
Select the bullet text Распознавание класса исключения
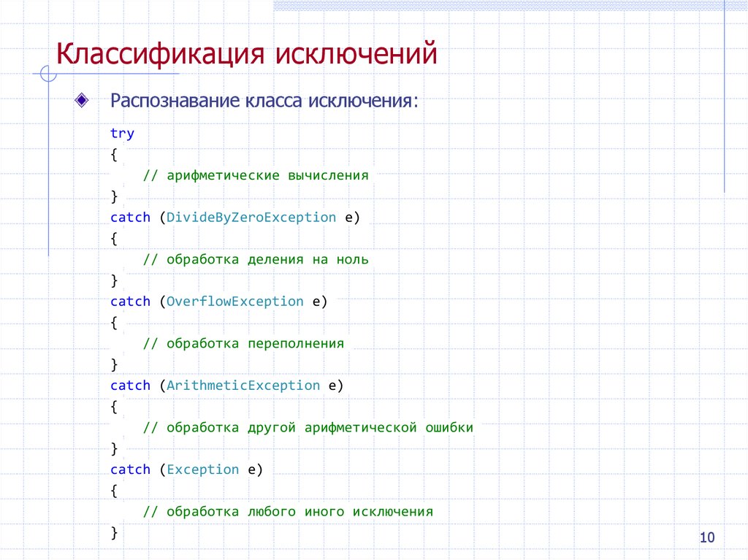coord(263,101)
